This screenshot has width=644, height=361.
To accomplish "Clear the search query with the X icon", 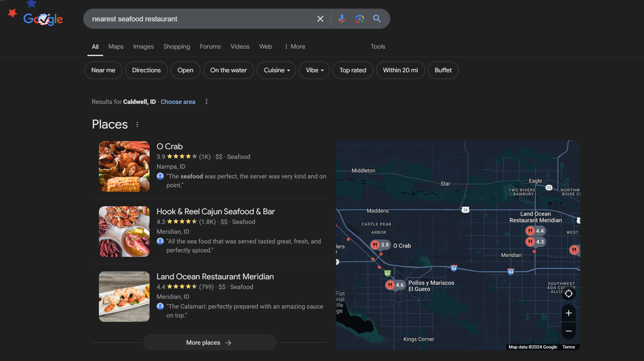I will pos(320,19).
